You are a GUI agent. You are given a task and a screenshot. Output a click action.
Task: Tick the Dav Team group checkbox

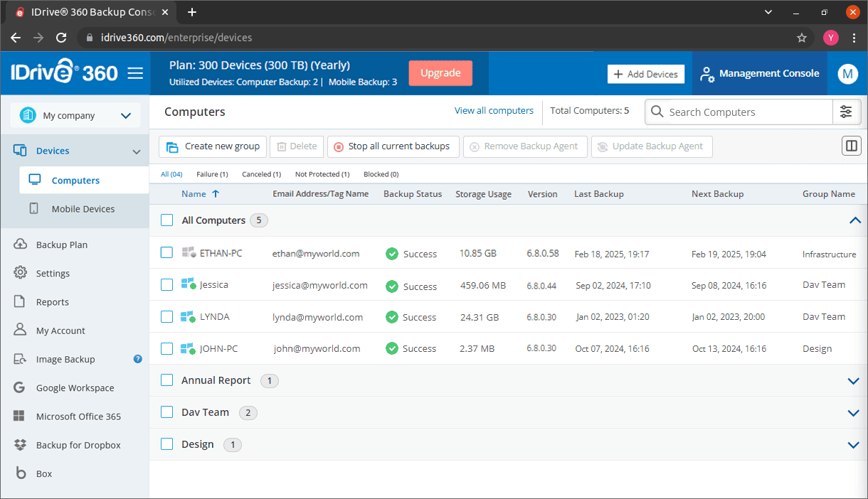[x=166, y=412]
